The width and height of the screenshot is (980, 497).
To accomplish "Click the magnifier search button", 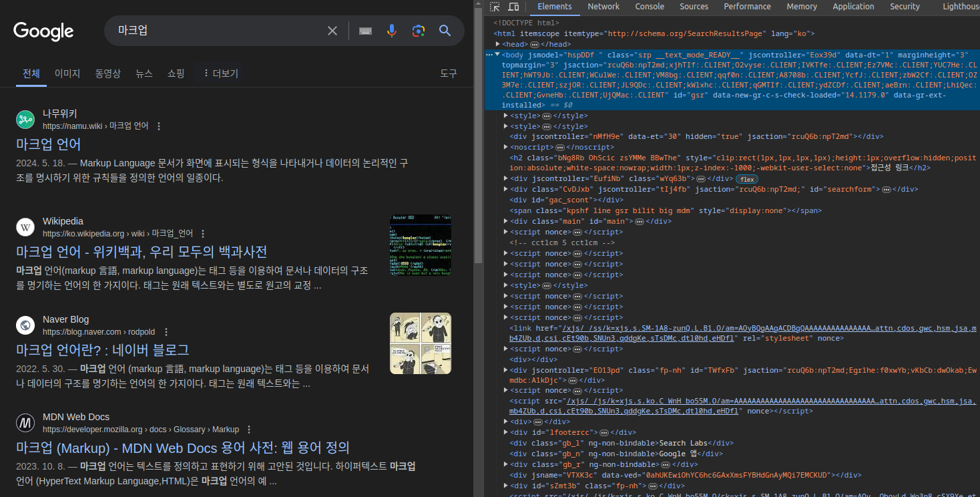I will (445, 31).
